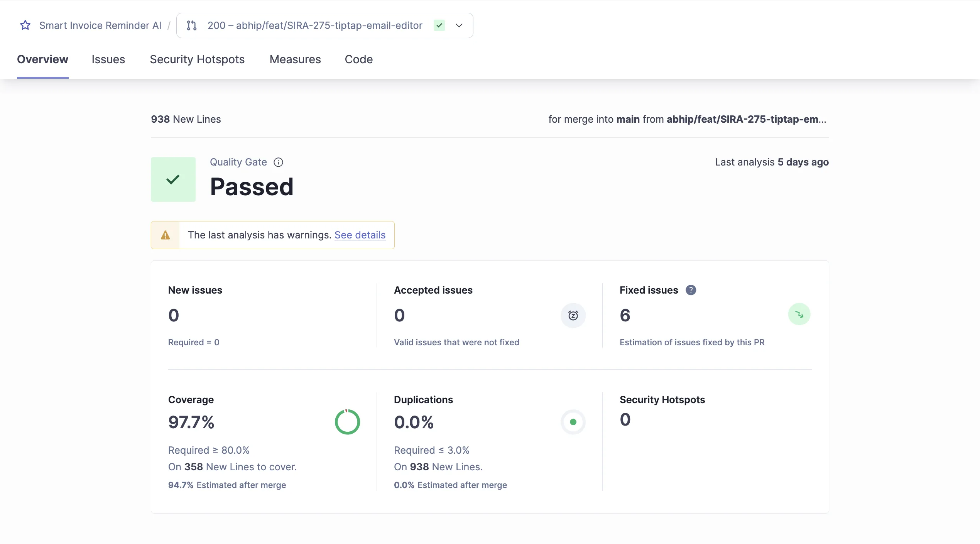The width and height of the screenshot is (980, 544).
Task: Open the 200 – abhip/feat/SIRA-275 pull request dropdown
Action: pyautogui.click(x=324, y=25)
